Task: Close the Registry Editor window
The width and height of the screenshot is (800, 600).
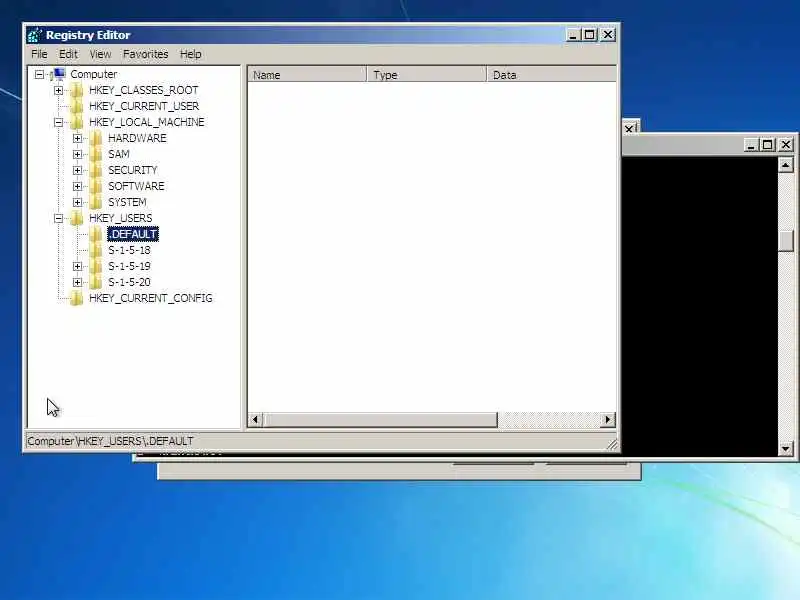Action: pos(608,35)
